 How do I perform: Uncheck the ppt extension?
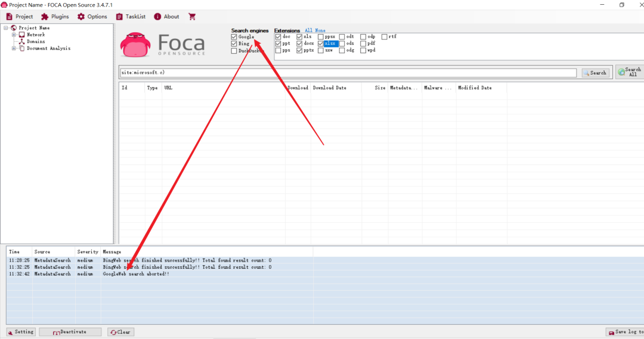(278, 43)
